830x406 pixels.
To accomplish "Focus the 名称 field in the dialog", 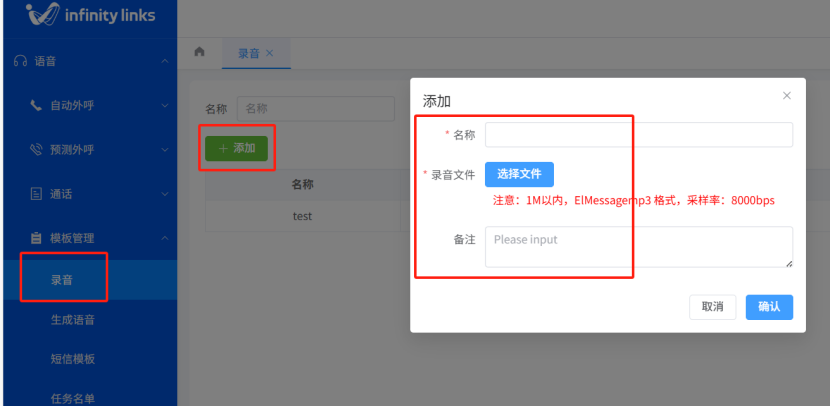I will 638,135.
